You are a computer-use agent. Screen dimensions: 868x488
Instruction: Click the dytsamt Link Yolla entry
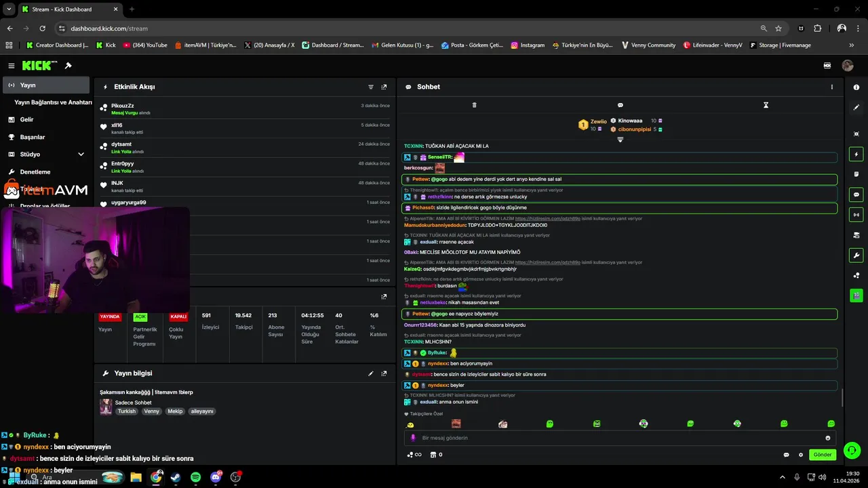245,148
